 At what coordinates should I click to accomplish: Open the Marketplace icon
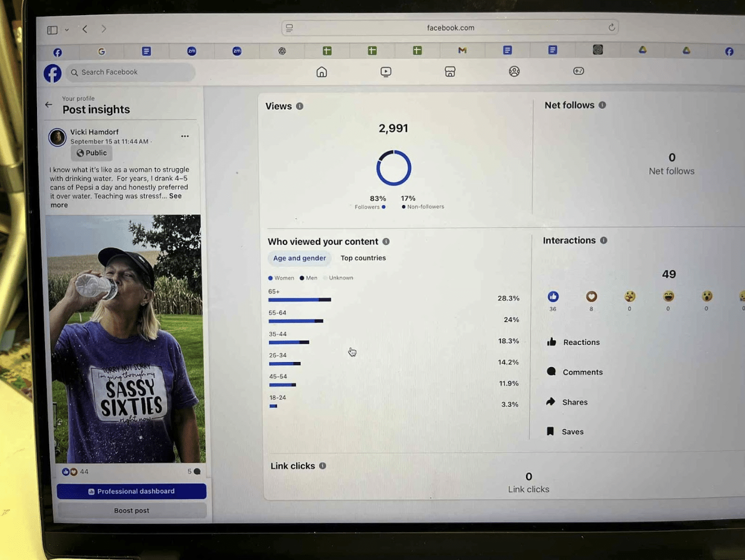(450, 72)
